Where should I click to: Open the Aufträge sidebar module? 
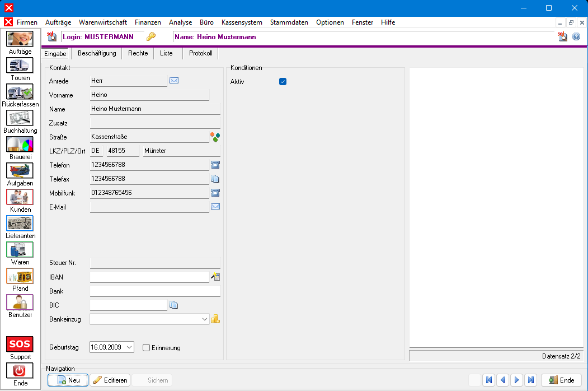[20, 39]
